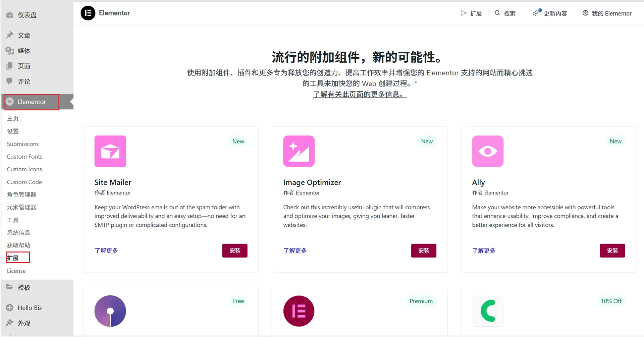
Task: Click the 我的 Elementor user icon
Action: (x=585, y=13)
